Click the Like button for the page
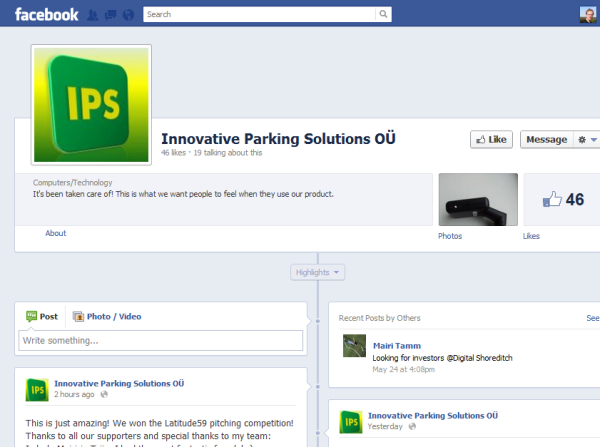Viewport: 600px width, 447px height. point(491,139)
